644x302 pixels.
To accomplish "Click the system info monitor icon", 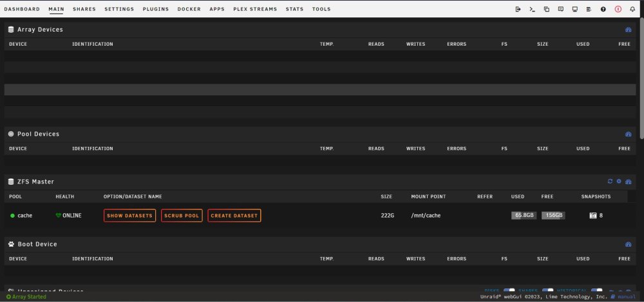I will pyautogui.click(x=575, y=9).
